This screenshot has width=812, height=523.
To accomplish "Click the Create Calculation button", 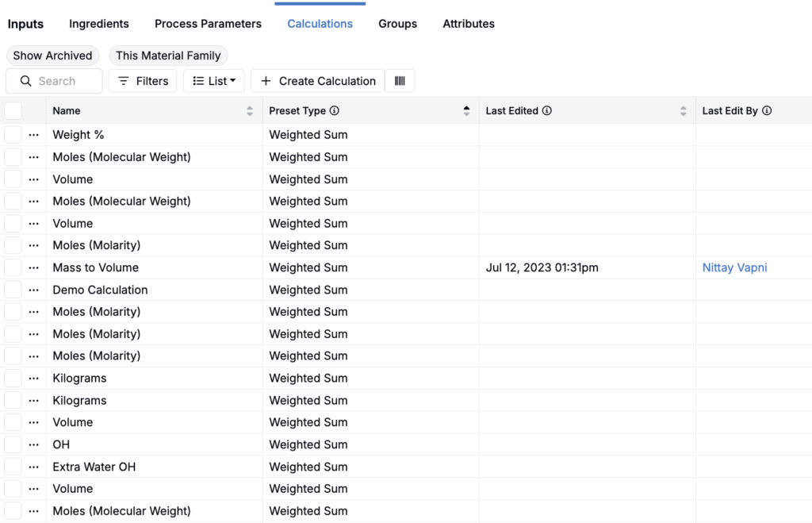I will click(317, 81).
